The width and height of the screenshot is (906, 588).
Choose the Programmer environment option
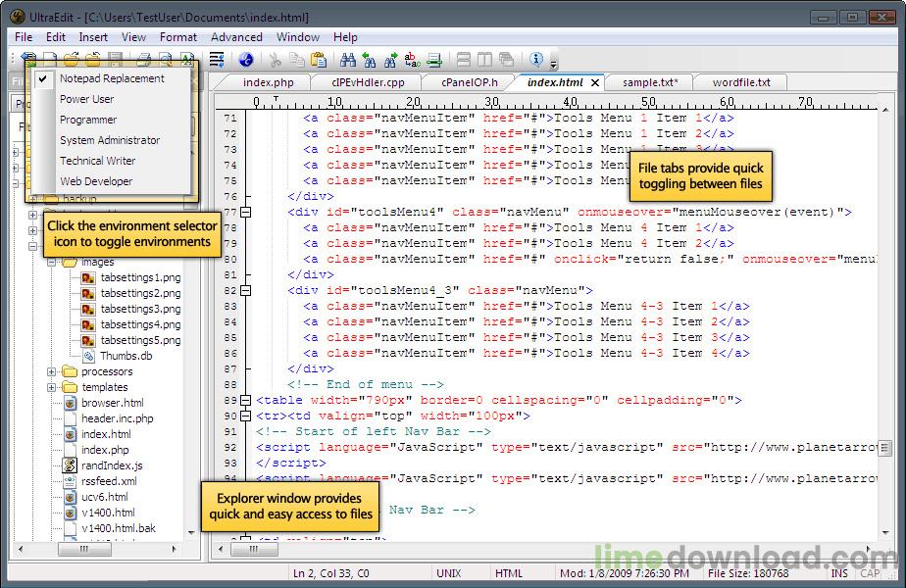click(x=88, y=120)
